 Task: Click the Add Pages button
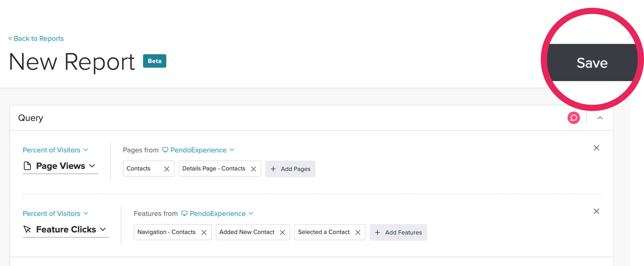click(x=290, y=169)
